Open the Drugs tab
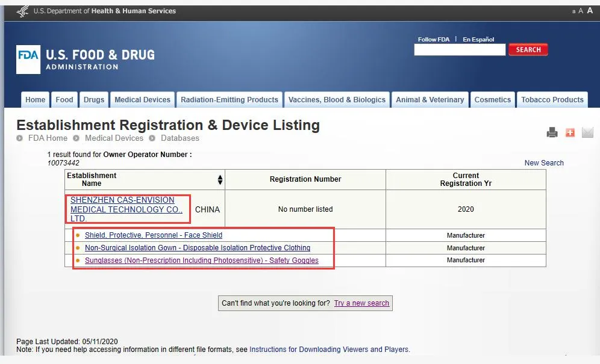 (x=94, y=99)
